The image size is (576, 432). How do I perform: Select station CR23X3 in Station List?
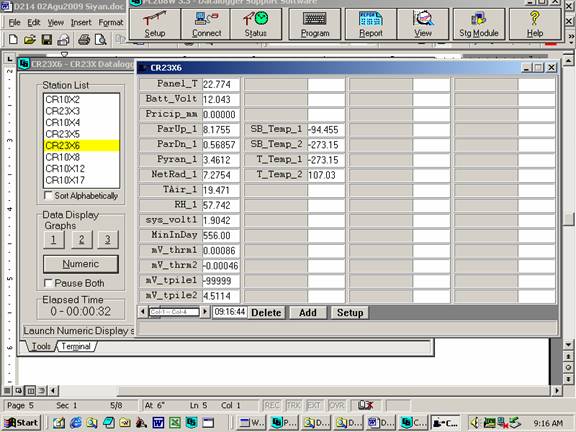click(x=81, y=111)
